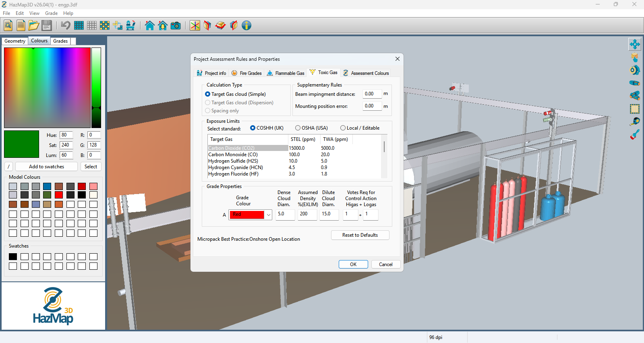Click the camera snapshot icon
This screenshot has height=343, width=644.
click(176, 25)
